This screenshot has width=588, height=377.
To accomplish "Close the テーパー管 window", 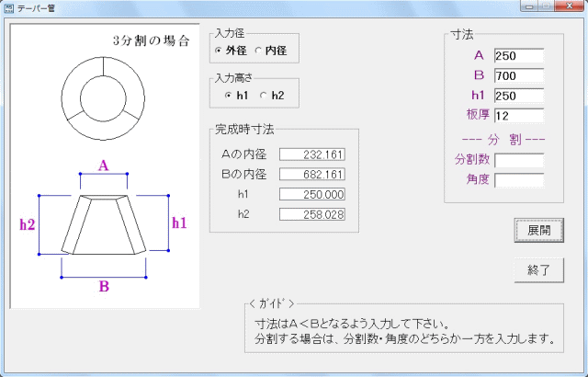I will click(x=569, y=6).
